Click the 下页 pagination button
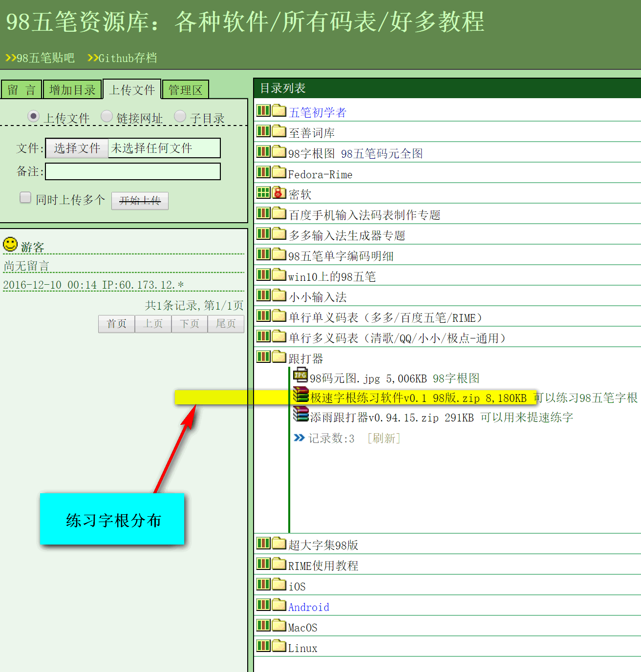This screenshot has width=641, height=672. coord(190,324)
